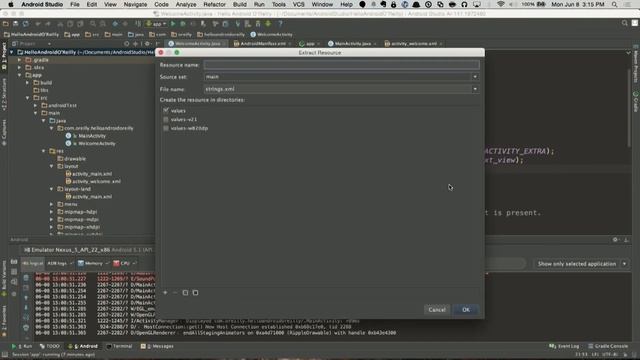Viewport: 640px width, 360px height.
Task: Open the Build menu
Action: pyautogui.click(x=240, y=4)
